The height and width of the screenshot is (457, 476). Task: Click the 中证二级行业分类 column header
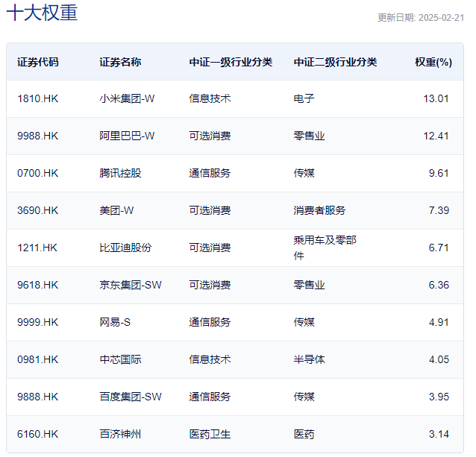[336, 62]
